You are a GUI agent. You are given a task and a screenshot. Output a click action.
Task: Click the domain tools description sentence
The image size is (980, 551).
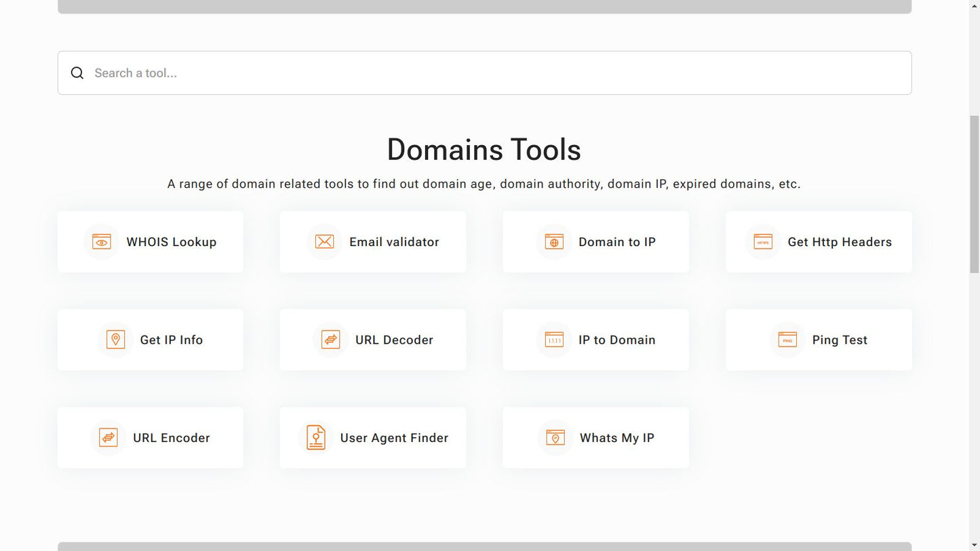[484, 184]
